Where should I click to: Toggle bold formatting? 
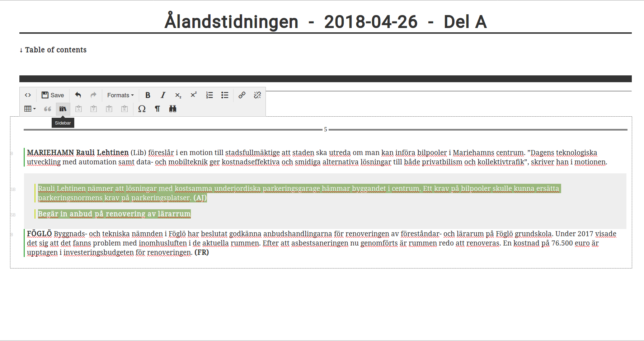coord(147,95)
